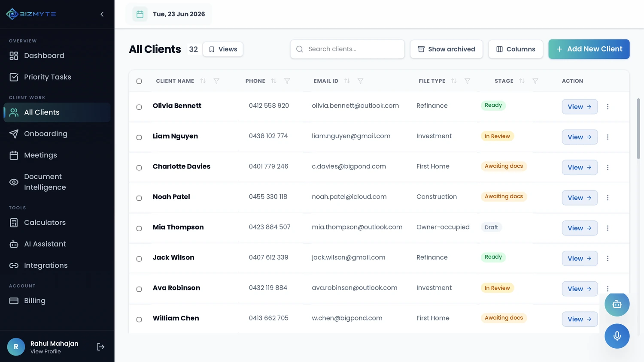Viewport: 644px width, 362px height.
Task: Open the Stage column filter
Action: [x=535, y=81]
